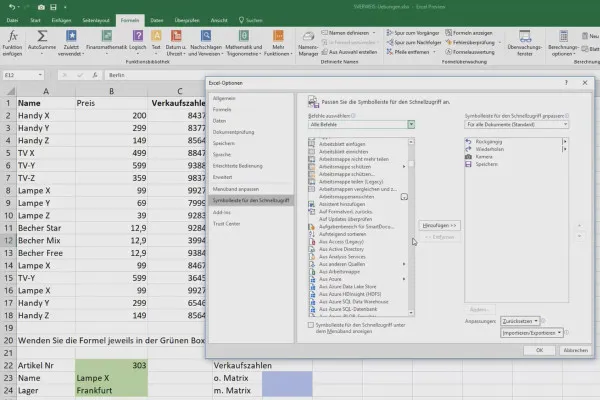Open the Namens-Manager

pyautogui.click(x=308, y=45)
